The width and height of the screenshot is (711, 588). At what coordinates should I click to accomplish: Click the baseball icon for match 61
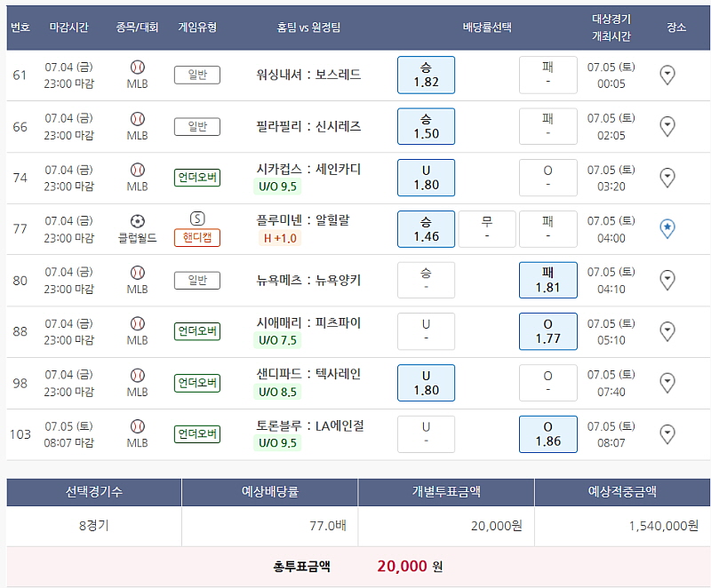[x=137, y=68]
